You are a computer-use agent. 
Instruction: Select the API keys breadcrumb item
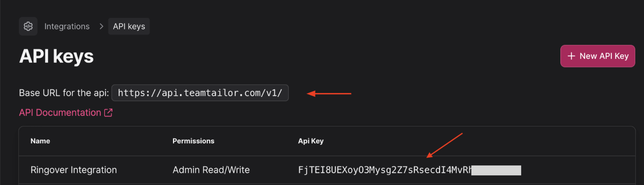(129, 26)
